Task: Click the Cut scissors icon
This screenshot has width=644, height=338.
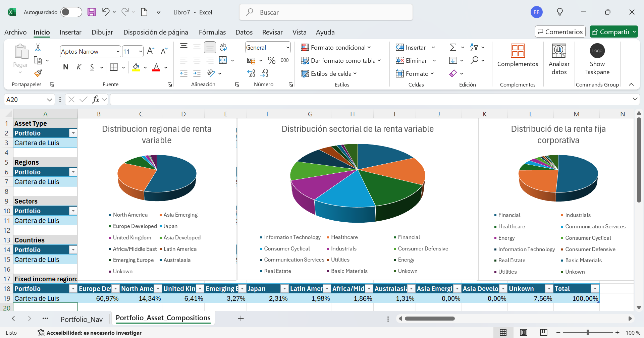Action: click(38, 48)
